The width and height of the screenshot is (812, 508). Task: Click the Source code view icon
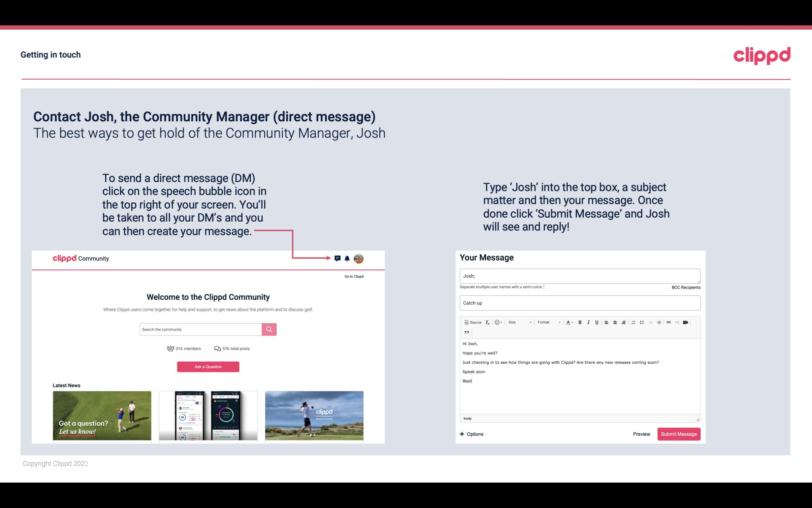tap(472, 322)
